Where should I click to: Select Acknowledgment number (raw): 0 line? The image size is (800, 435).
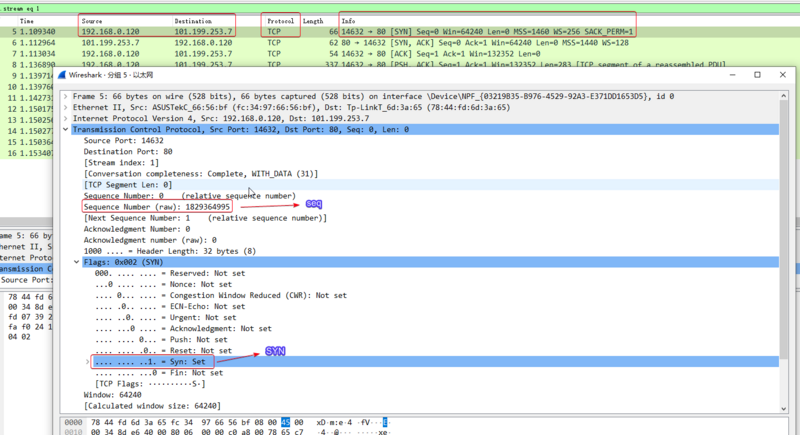pyautogui.click(x=150, y=240)
